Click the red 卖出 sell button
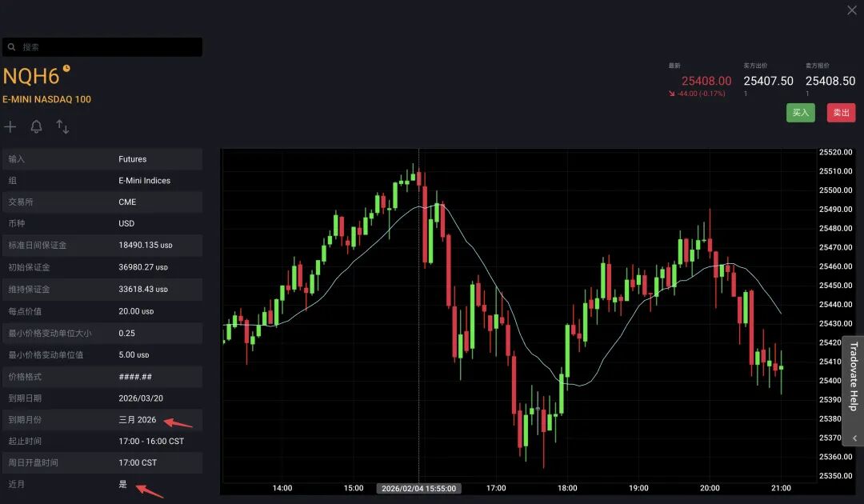The height and width of the screenshot is (504, 864). [x=841, y=113]
